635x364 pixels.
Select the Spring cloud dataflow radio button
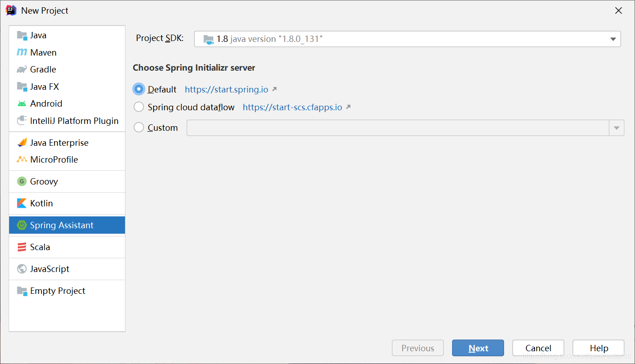tap(139, 107)
